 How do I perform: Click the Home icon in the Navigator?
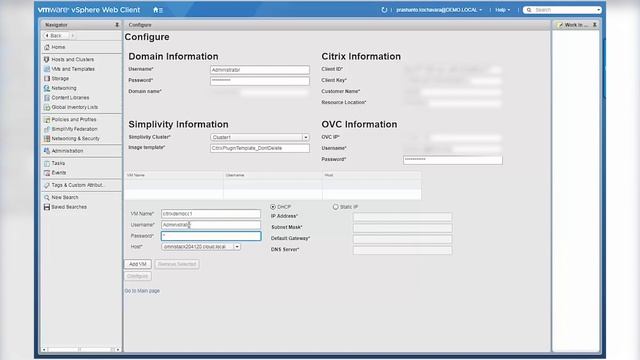pos(47,47)
